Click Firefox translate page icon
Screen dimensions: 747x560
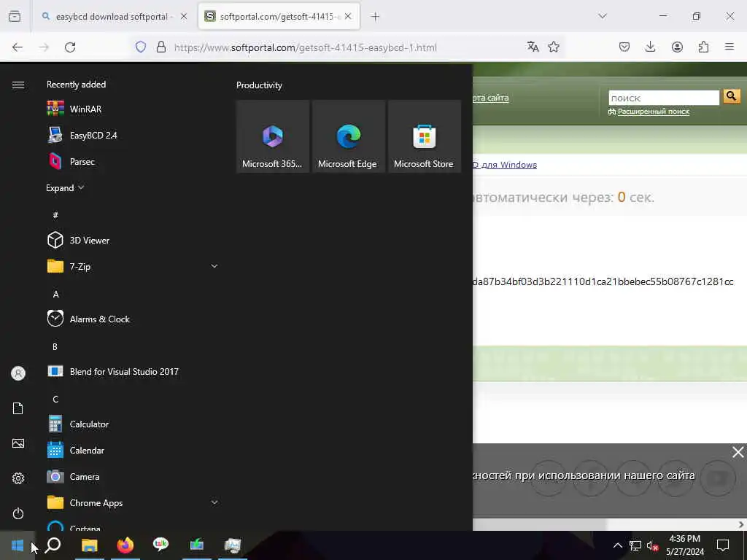[x=533, y=47]
